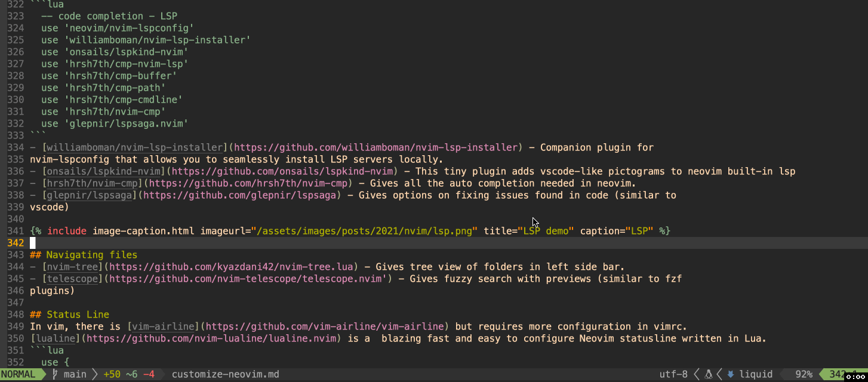Click the "-- code completion - LSP" comment

109,16
